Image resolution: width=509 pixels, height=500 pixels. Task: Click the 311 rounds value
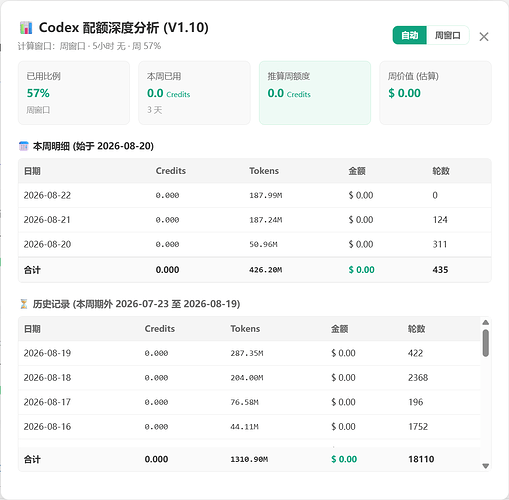tap(440, 244)
